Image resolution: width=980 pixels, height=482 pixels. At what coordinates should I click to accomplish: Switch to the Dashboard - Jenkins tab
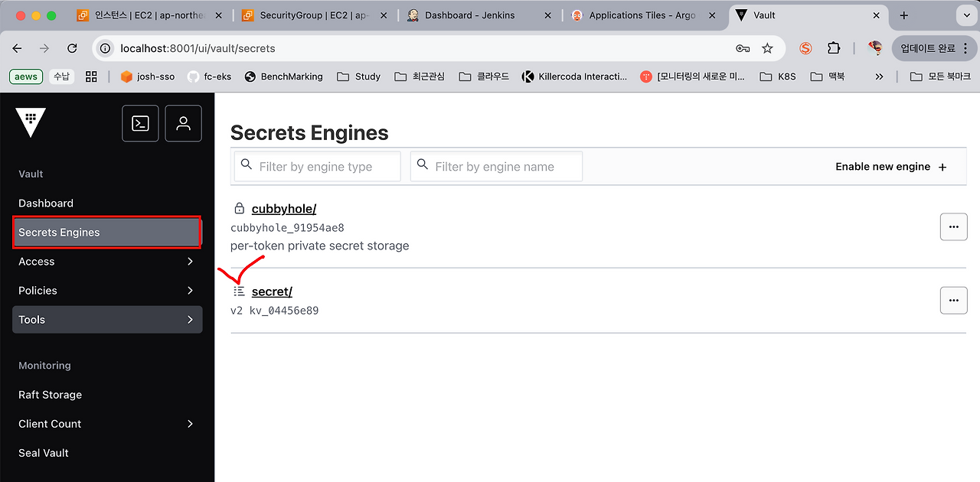[481, 15]
